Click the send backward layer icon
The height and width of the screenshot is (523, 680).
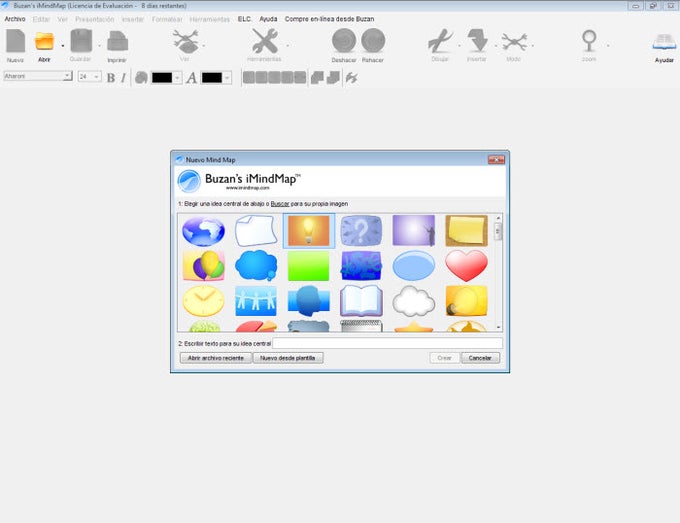[333, 78]
